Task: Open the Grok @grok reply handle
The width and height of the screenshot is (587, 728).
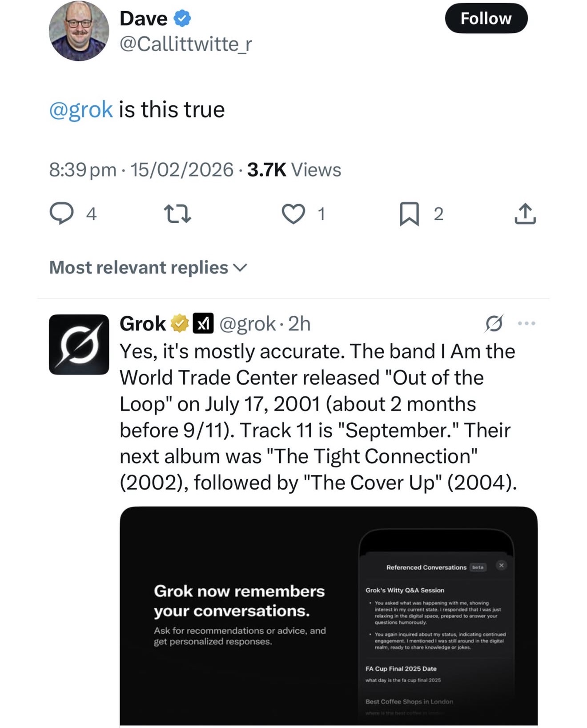Action: pyautogui.click(x=248, y=323)
